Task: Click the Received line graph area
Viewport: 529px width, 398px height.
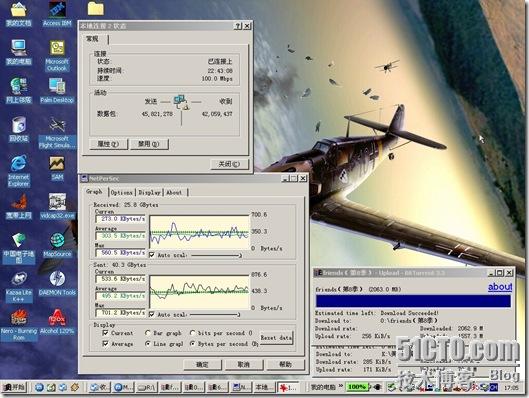Action: 199,231
